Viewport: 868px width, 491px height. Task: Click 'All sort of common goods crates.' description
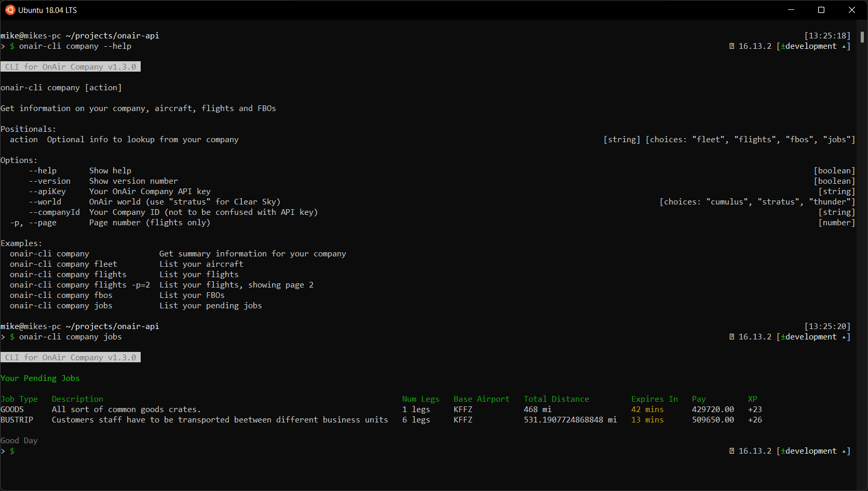126,410
